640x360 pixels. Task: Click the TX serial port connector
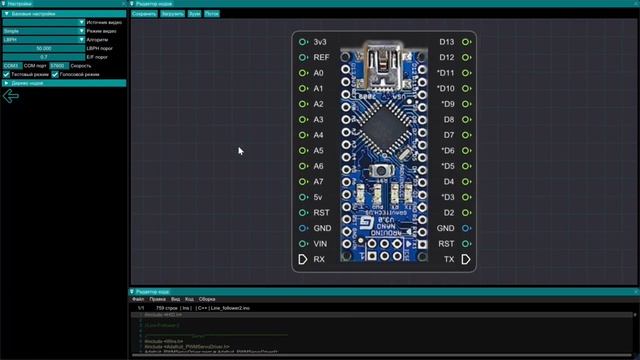pyautogui.click(x=466, y=259)
